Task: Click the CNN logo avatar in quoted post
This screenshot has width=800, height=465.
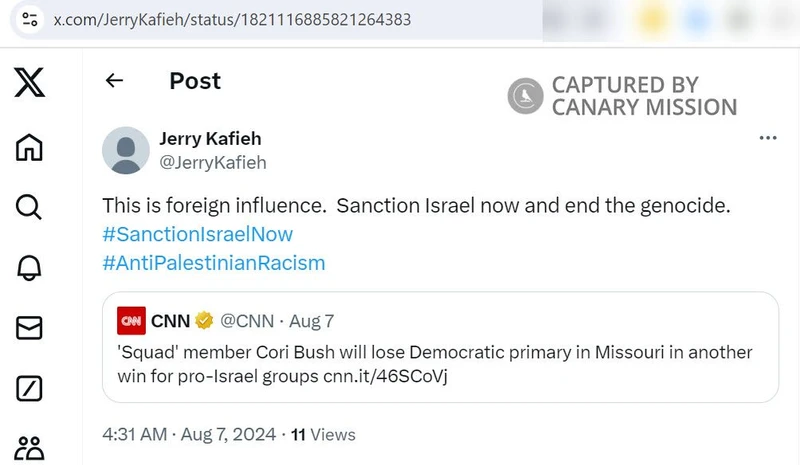Action: (131, 321)
